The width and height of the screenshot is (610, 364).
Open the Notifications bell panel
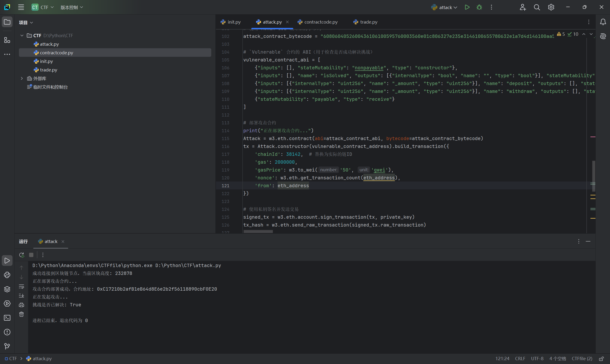[x=603, y=22]
